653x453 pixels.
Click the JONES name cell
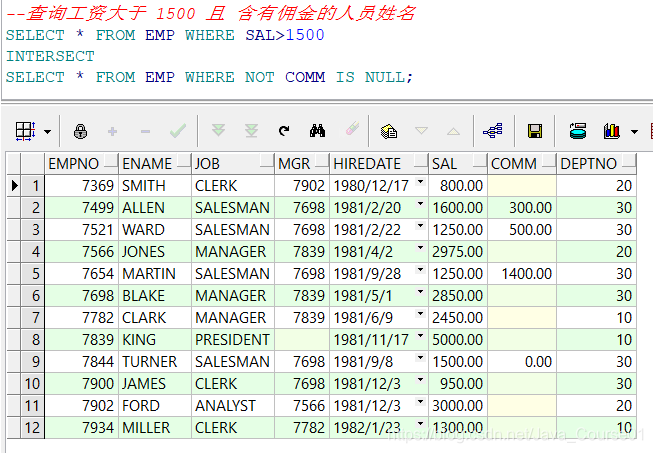(x=155, y=252)
